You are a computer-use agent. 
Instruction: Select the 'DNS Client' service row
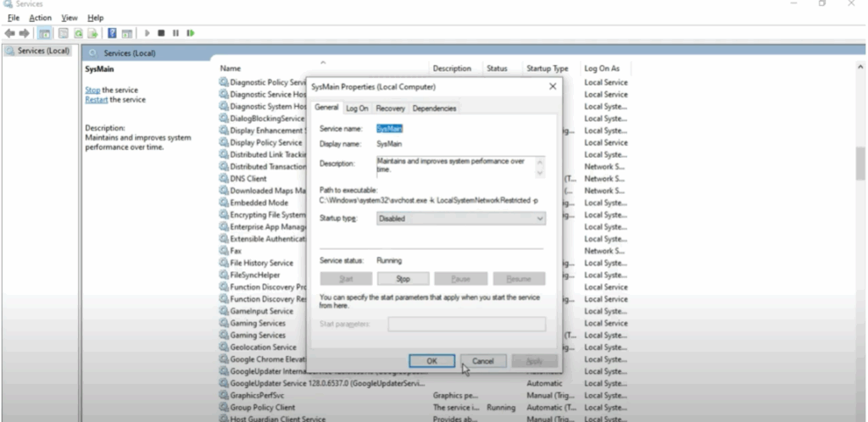[248, 179]
